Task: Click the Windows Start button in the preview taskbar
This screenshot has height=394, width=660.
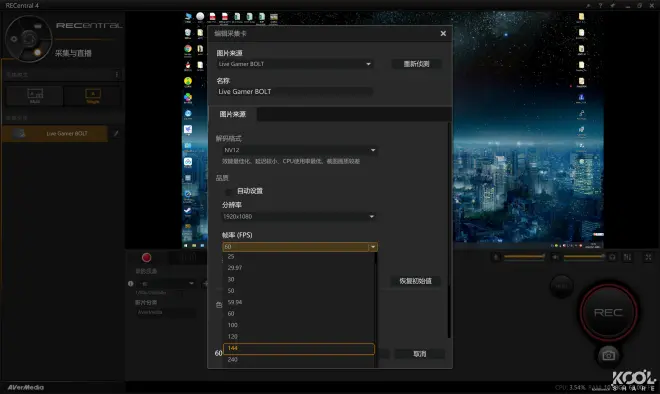Action: [x=185, y=245]
